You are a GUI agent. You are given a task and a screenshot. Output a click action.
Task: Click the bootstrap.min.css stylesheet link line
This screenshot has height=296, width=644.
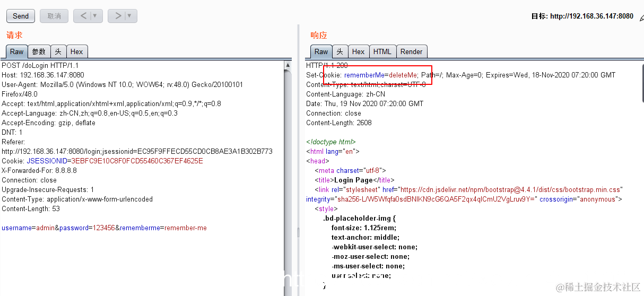click(468, 189)
